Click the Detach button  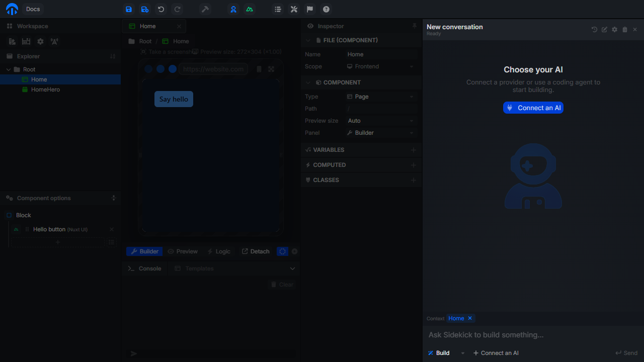tap(256, 251)
